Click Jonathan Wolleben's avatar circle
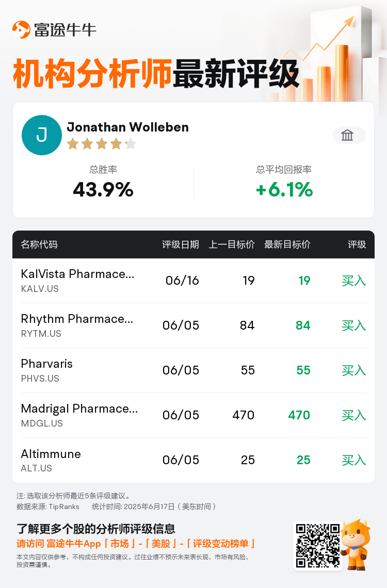 tap(42, 135)
